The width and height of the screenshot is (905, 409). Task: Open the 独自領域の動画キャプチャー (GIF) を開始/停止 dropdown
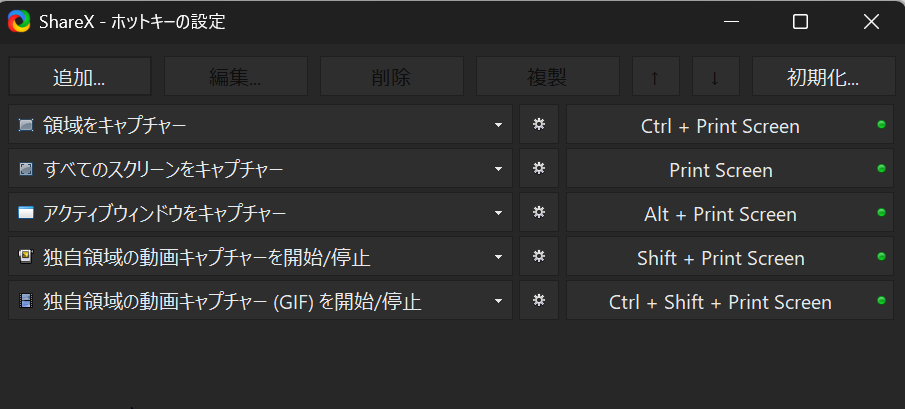(x=498, y=302)
